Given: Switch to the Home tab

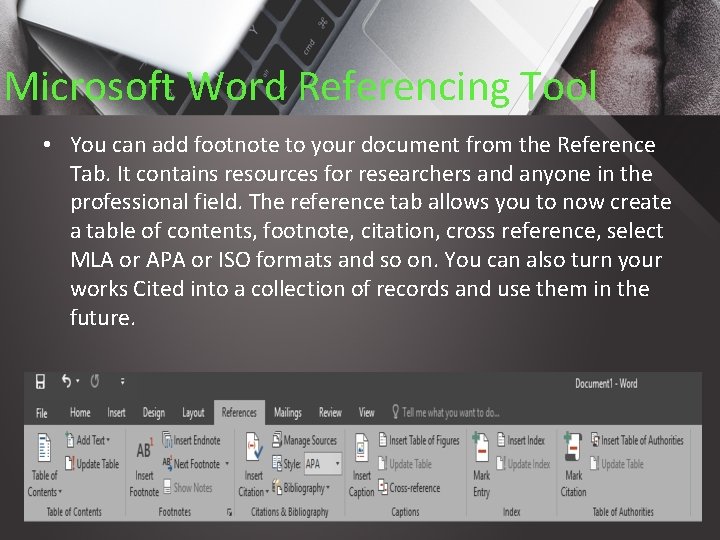Looking at the screenshot, I should pyautogui.click(x=80, y=412).
